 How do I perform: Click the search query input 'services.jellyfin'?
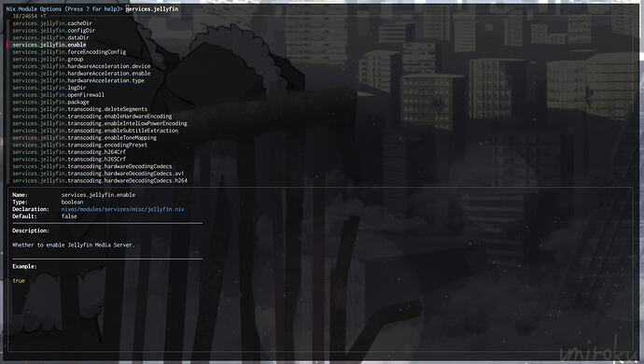click(152, 9)
